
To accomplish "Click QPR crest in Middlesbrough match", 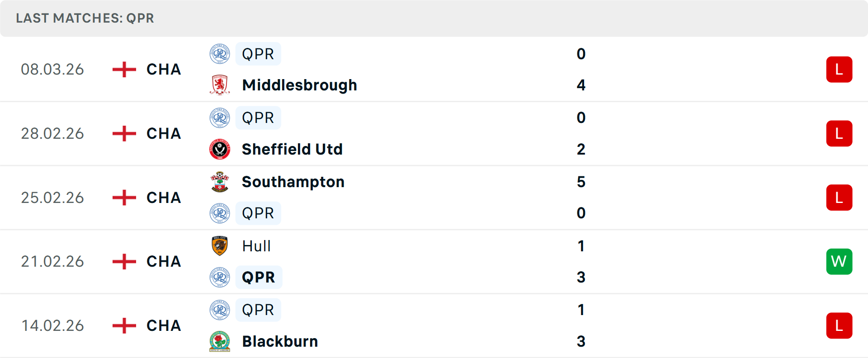I will point(220,54).
